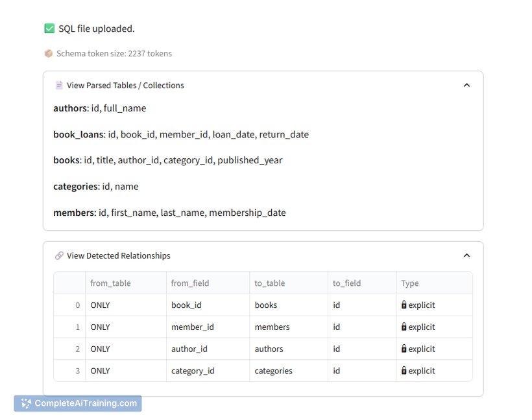Viewport: 532px width, 420px height.
Task: Select the from_field column header
Action: pyautogui.click(x=208, y=283)
